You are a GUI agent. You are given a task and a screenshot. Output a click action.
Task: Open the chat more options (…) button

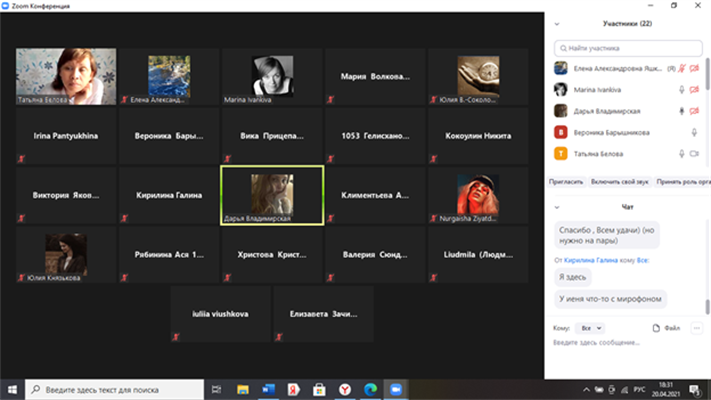tap(696, 328)
